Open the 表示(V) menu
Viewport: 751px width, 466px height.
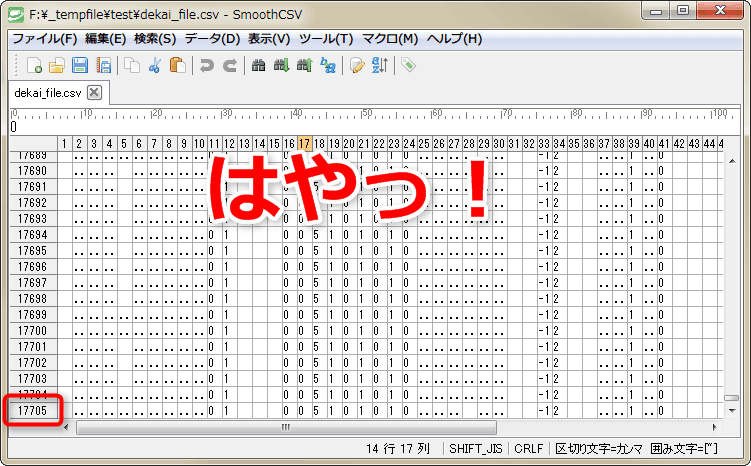269,39
